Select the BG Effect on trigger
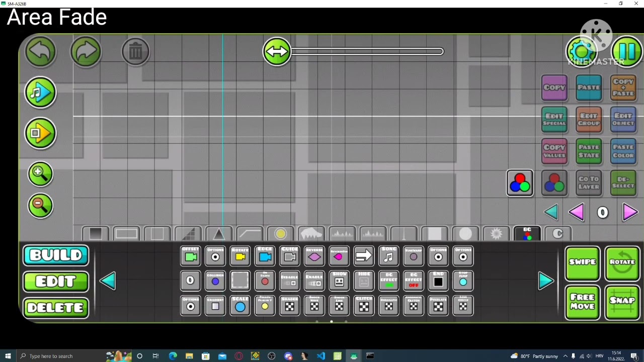 pos(388,281)
